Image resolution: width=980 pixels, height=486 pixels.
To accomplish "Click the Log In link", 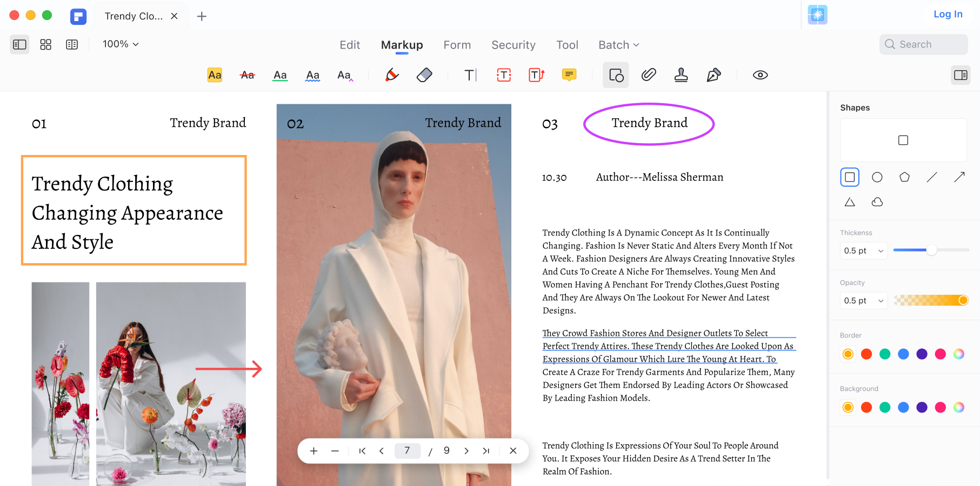I will [x=948, y=15].
